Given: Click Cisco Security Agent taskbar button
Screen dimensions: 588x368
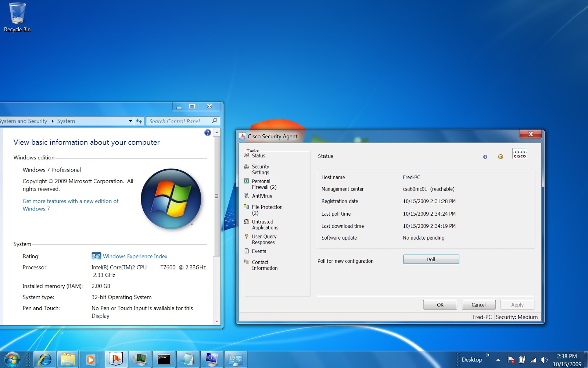Looking at the screenshot, I should click(x=116, y=359).
